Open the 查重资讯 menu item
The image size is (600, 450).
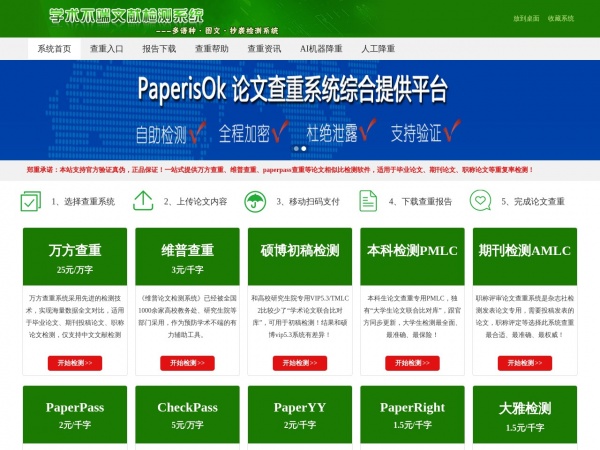point(264,49)
